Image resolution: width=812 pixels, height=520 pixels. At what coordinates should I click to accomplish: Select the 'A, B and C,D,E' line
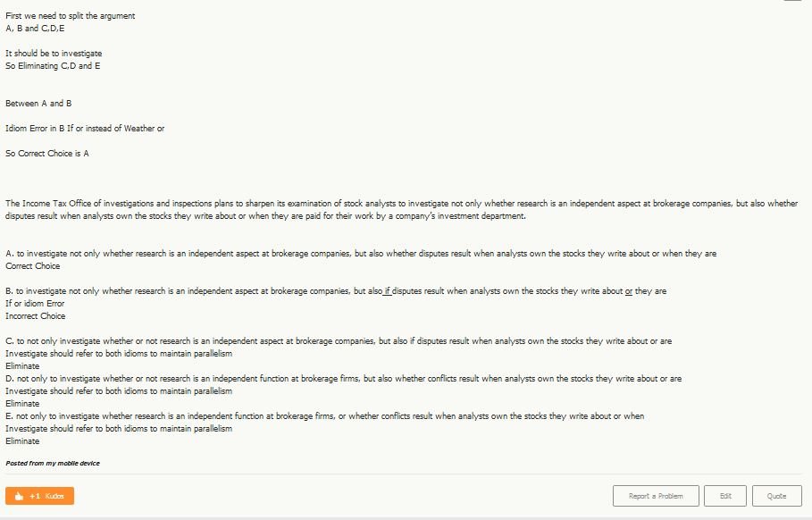[x=35, y=29]
